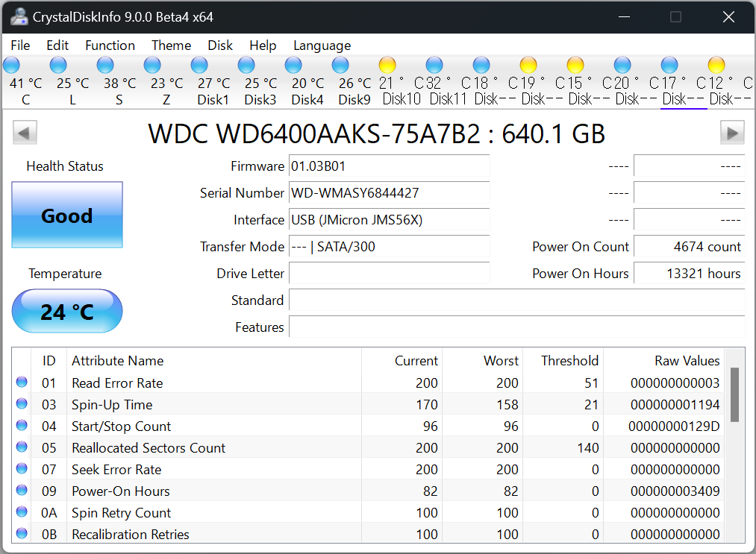
Task: Switch to Disk4 at 20 °C
Action: (x=293, y=65)
